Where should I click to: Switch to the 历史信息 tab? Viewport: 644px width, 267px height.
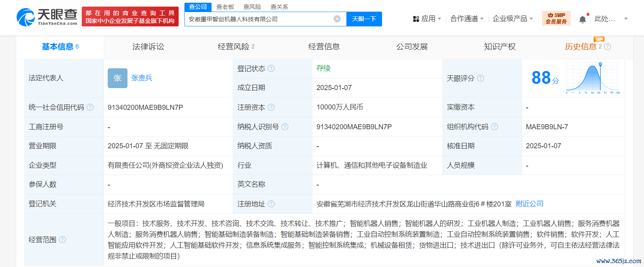coord(580,47)
